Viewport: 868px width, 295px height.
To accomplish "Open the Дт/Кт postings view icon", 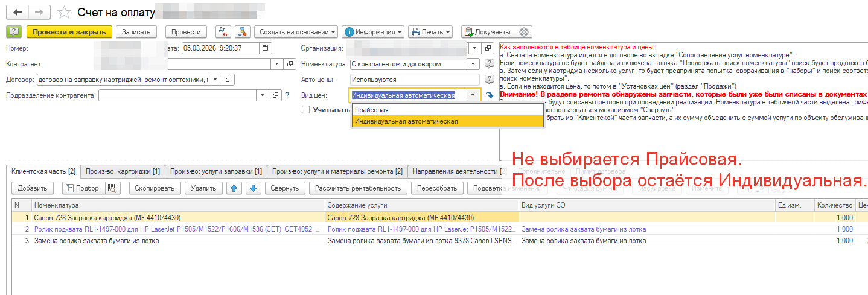I will (223, 32).
